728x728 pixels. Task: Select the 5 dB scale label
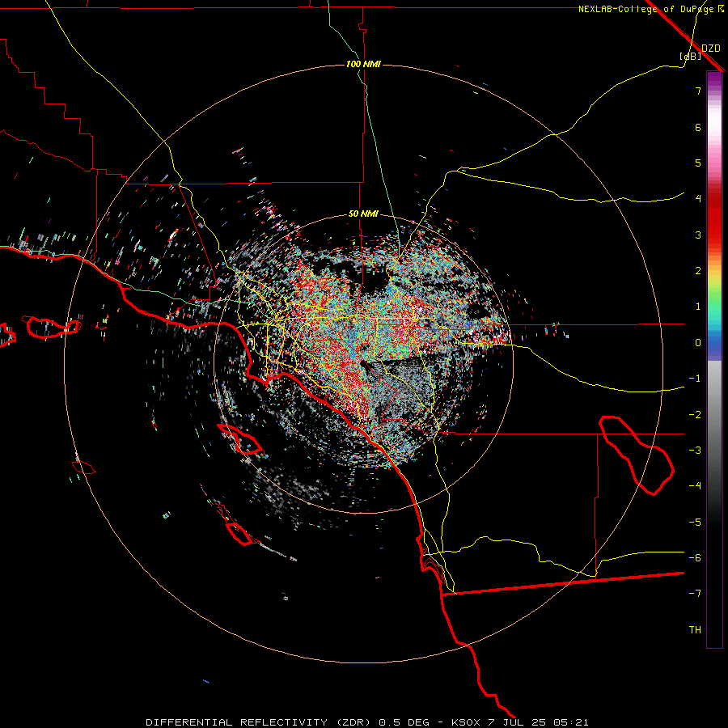698,163
